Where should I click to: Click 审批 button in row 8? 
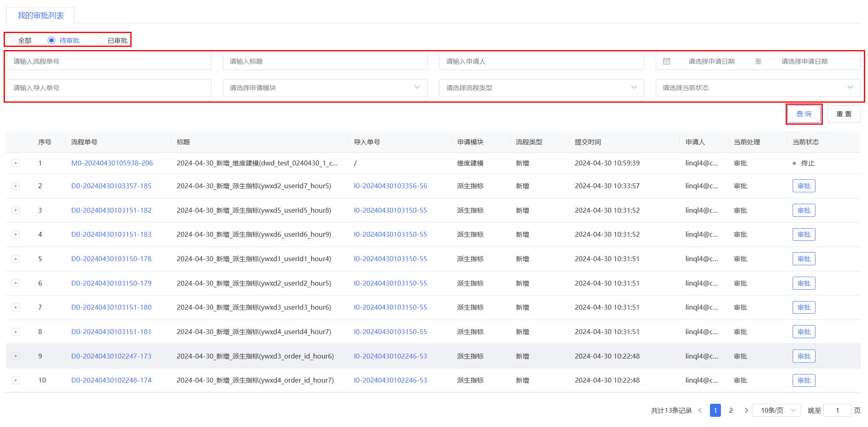(804, 332)
